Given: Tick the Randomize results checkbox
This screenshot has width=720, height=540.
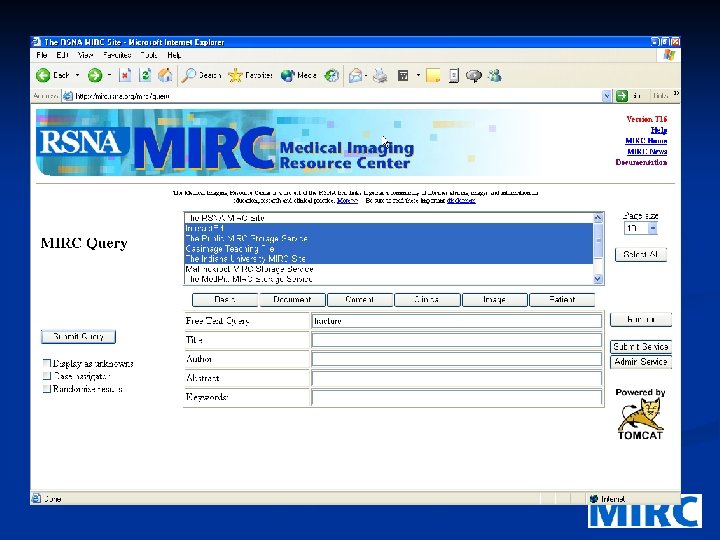Looking at the screenshot, I should (x=46, y=389).
